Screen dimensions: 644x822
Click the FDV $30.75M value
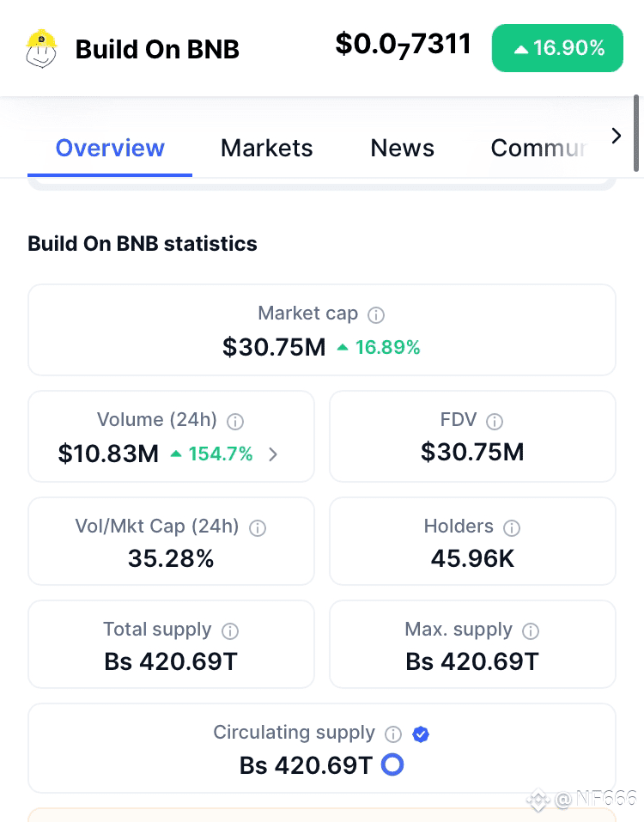point(472,452)
